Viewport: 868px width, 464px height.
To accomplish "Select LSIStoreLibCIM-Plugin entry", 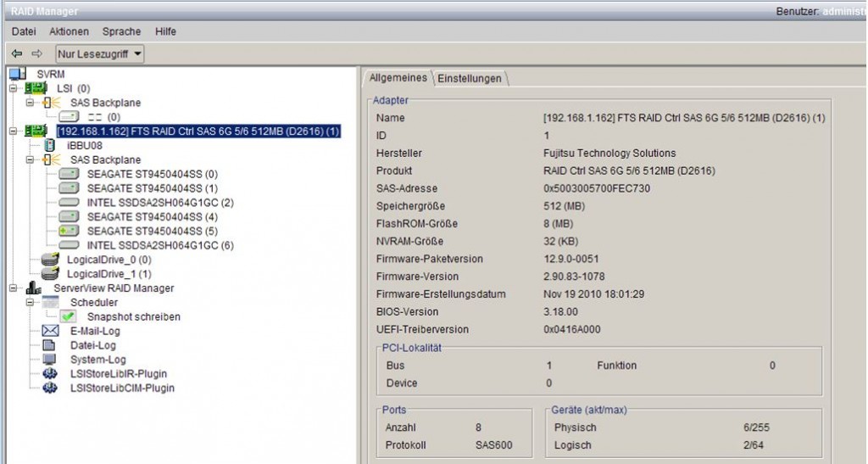I will point(122,389).
